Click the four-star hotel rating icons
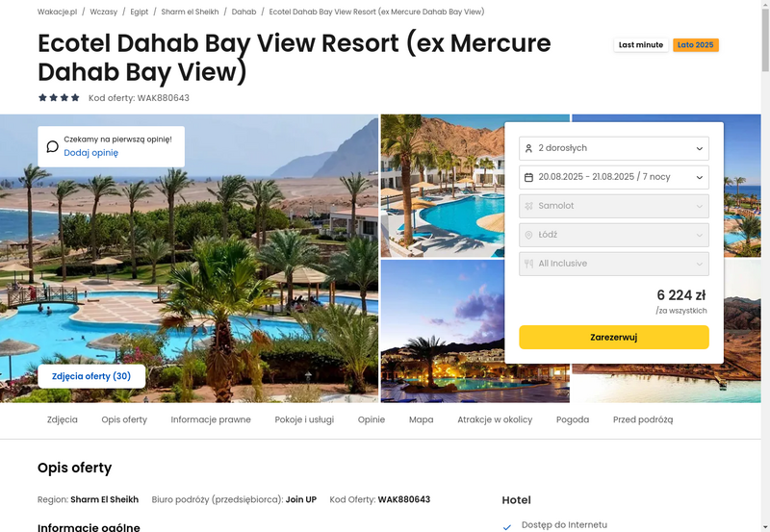770x532 pixels. [x=59, y=98]
